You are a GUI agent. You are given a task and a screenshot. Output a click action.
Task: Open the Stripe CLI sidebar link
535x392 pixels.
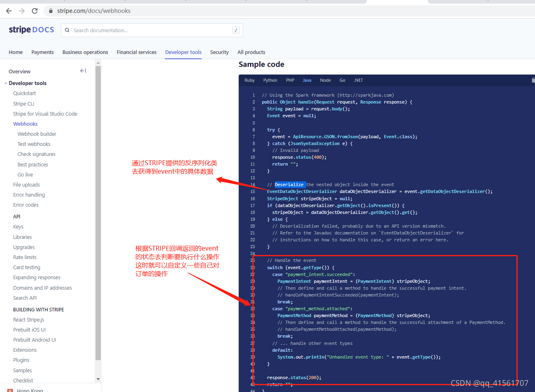[24, 104]
